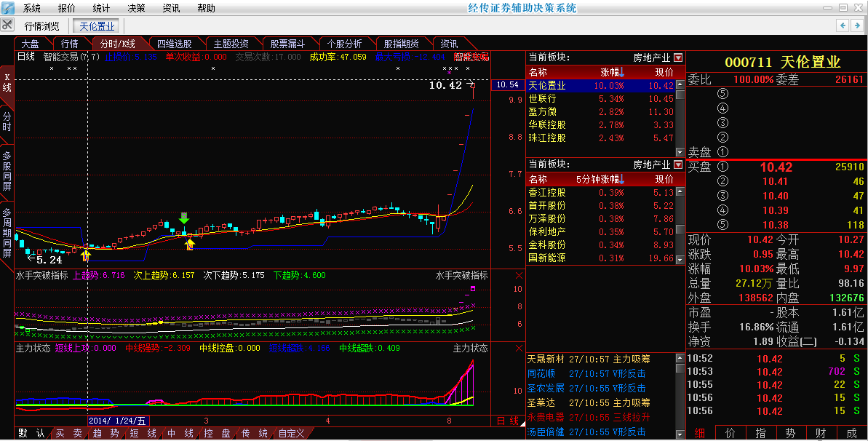This screenshot has height=441, width=868.
Task: Open the 决策 menu
Action: (x=136, y=8)
